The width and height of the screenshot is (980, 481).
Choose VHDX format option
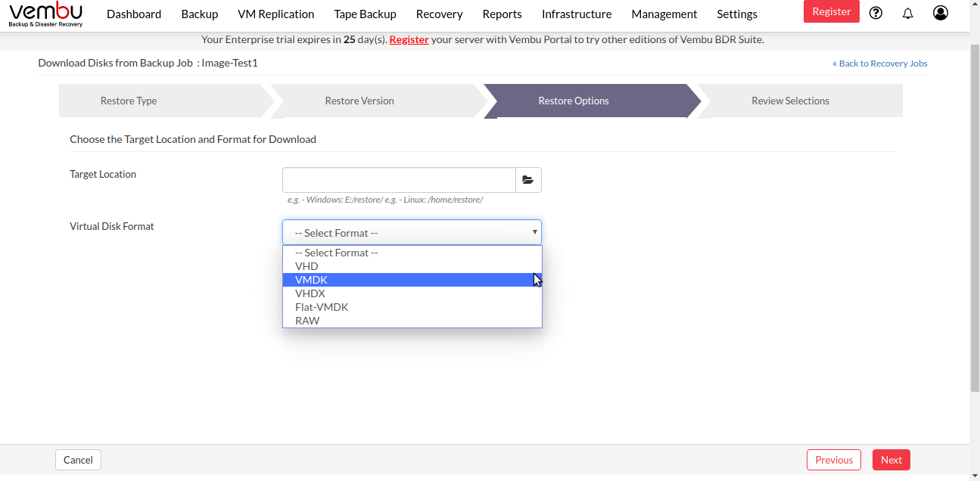(412, 293)
